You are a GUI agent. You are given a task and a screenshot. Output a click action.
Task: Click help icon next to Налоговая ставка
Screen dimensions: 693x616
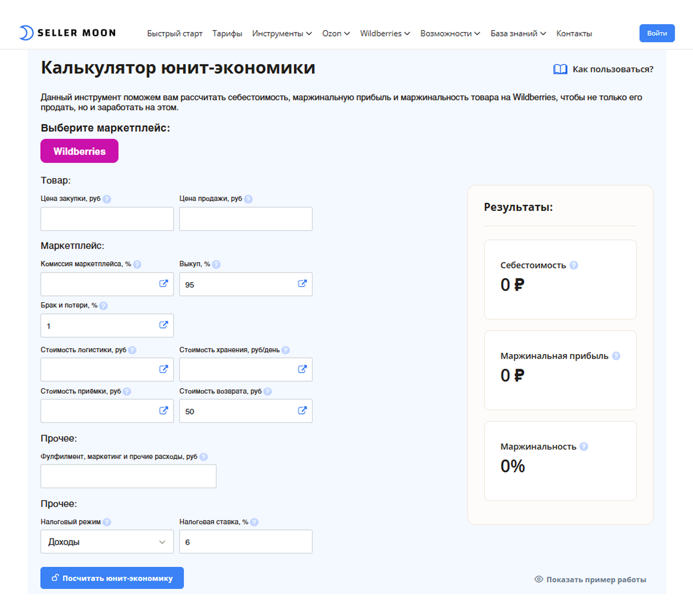click(x=254, y=522)
